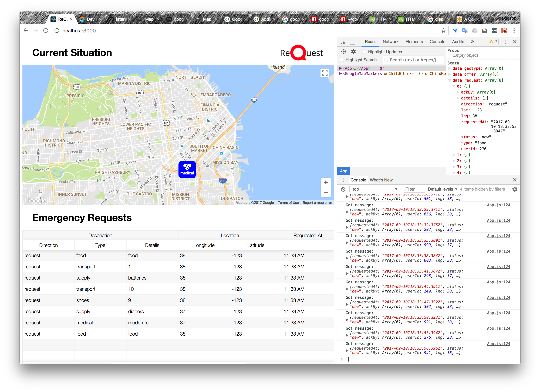Image resolution: width=540 pixels, height=392 pixels.
Task: Expand the ackBy array entry
Action: pos(458,92)
